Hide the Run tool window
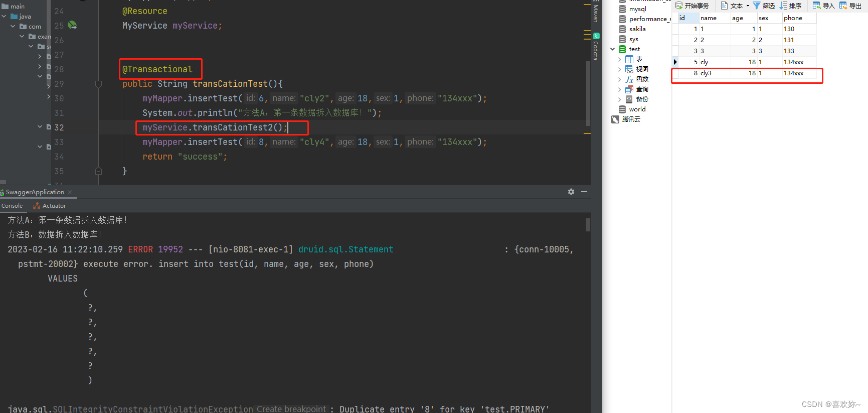Image resolution: width=868 pixels, height=413 pixels. coord(584,192)
